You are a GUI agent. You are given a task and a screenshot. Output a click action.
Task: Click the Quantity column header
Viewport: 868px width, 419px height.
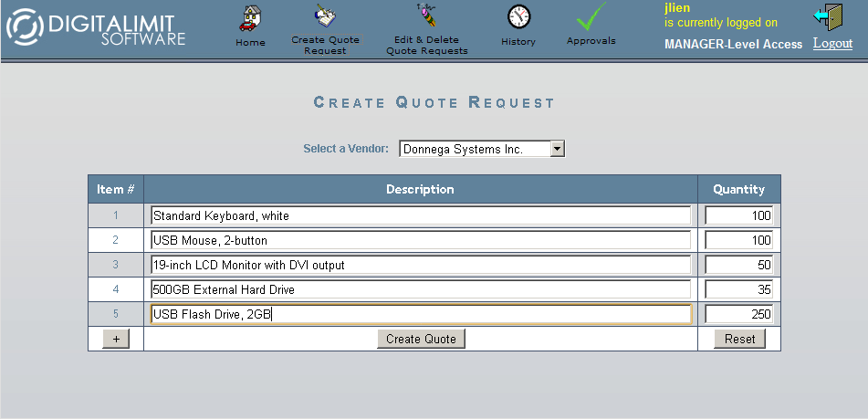(739, 189)
